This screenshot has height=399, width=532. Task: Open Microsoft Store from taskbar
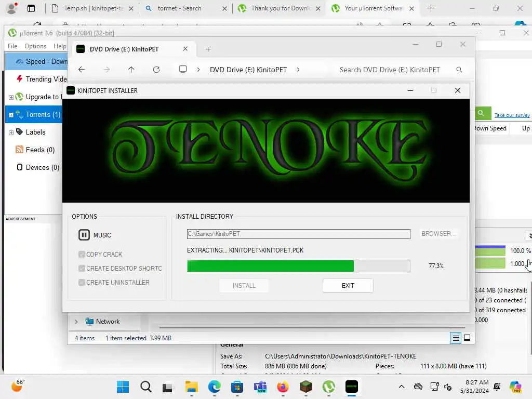[x=237, y=387]
